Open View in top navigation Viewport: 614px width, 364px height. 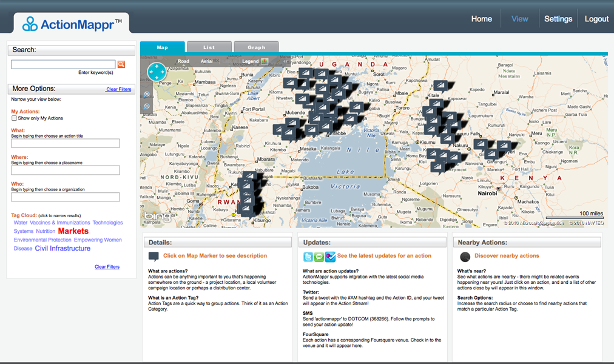pyautogui.click(x=519, y=19)
